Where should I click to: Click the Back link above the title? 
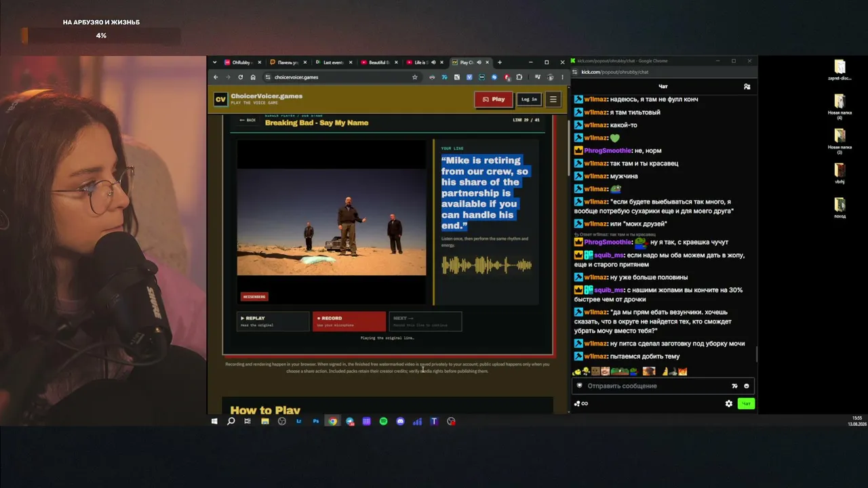tap(248, 120)
